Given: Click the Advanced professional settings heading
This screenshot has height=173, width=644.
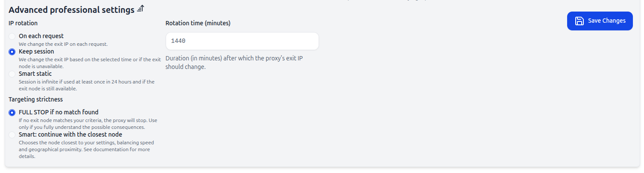Looking at the screenshot, I should [x=71, y=9].
